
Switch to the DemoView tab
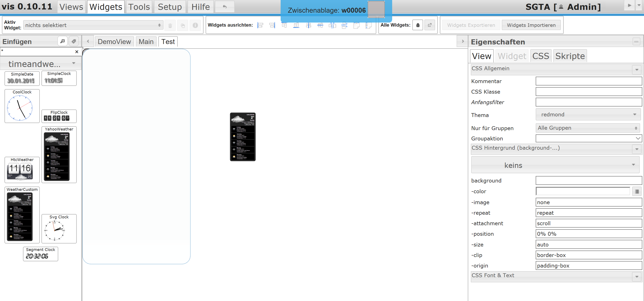click(x=114, y=42)
